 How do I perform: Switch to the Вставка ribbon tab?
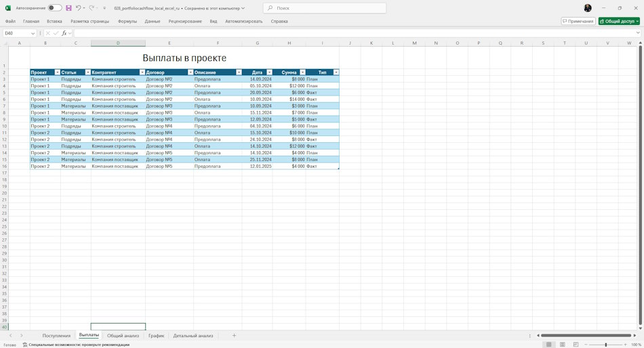[x=54, y=22]
